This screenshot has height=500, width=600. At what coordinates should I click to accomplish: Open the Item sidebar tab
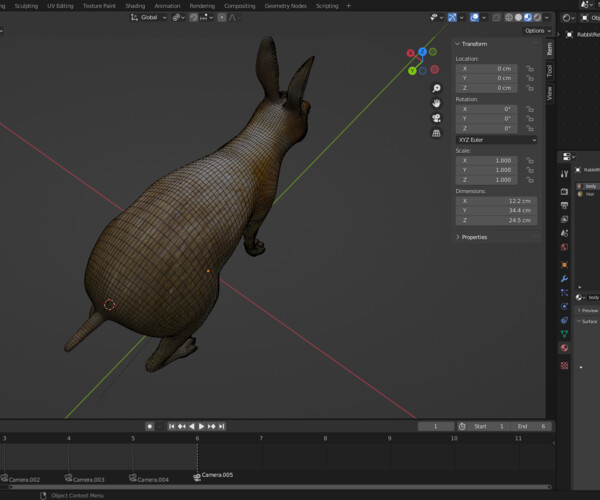[x=549, y=49]
